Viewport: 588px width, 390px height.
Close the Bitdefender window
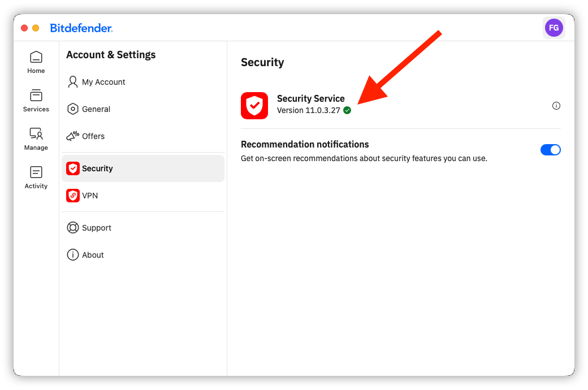[x=24, y=28]
